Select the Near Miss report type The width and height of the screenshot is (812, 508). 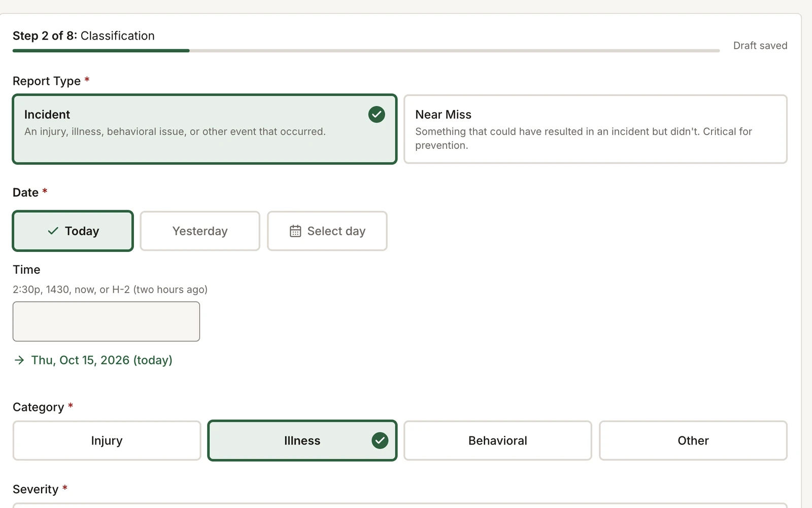[x=595, y=129]
